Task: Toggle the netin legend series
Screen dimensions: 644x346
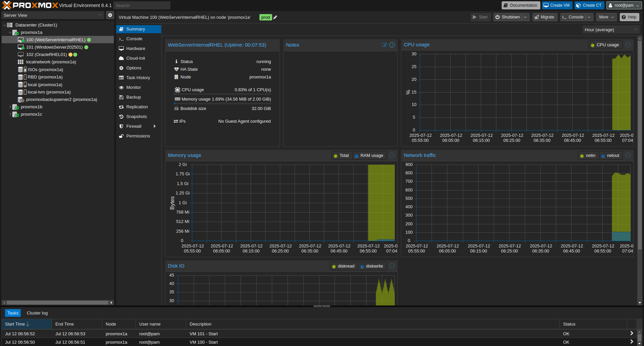Action: point(588,156)
